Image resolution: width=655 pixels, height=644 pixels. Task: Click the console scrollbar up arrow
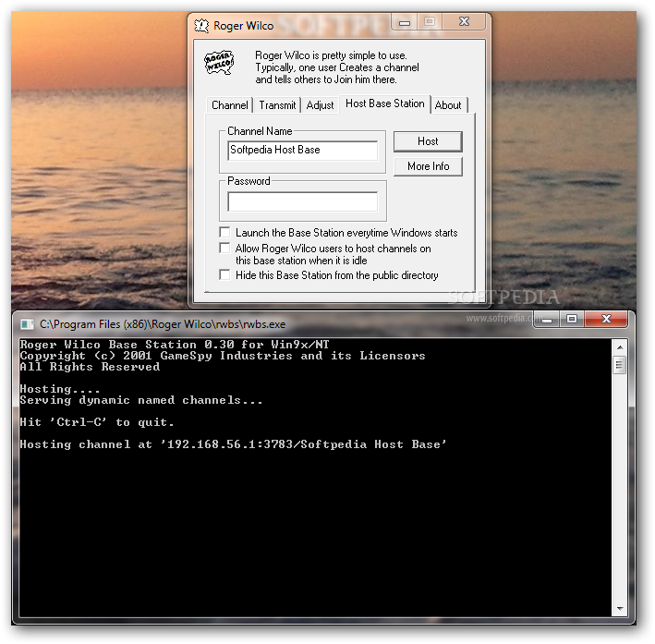click(x=620, y=347)
